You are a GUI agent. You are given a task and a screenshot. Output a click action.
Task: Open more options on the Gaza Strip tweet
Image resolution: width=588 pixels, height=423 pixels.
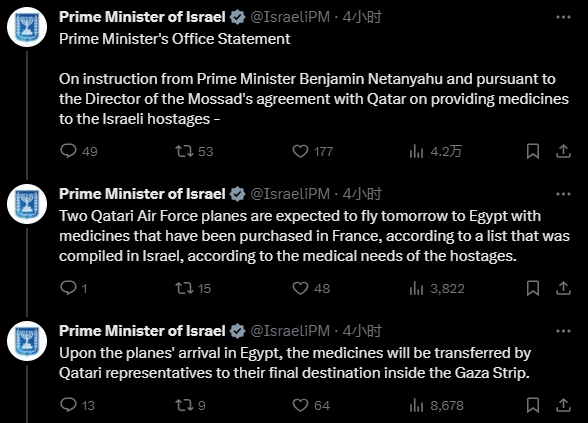pos(563,331)
